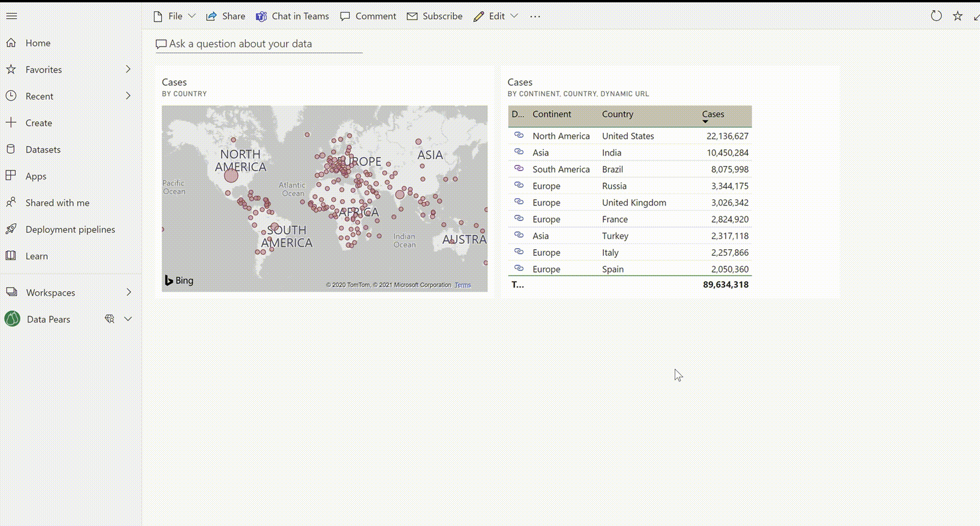This screenshot has height=526, width=980.
Task: Toggle the favorite star for this report
Action: click(x=957, y=16)
